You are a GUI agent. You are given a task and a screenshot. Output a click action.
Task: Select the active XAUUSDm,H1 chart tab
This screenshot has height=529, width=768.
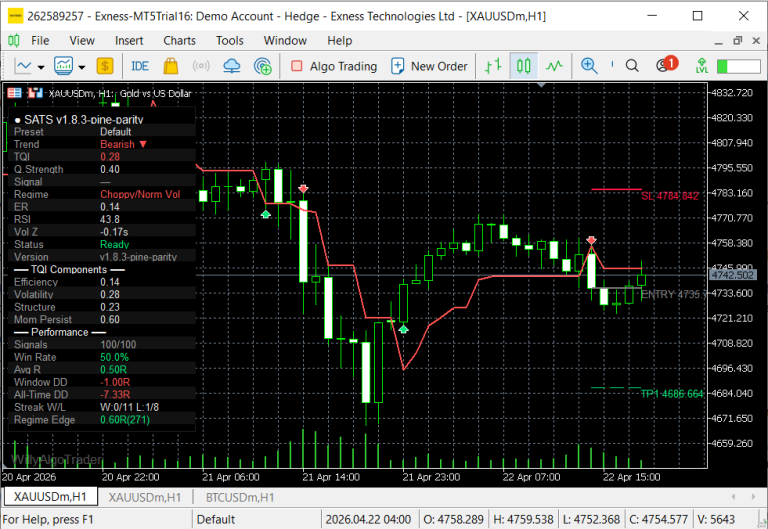(x=50, y=497)
